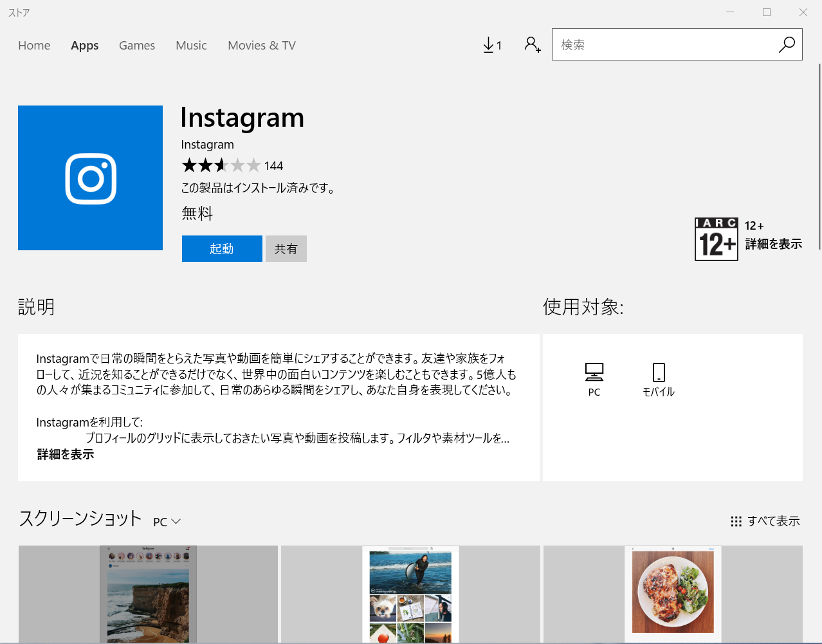Viewport: 822px width, 644px height.
Task: Maximize the Store window
Action: (767, 12)
